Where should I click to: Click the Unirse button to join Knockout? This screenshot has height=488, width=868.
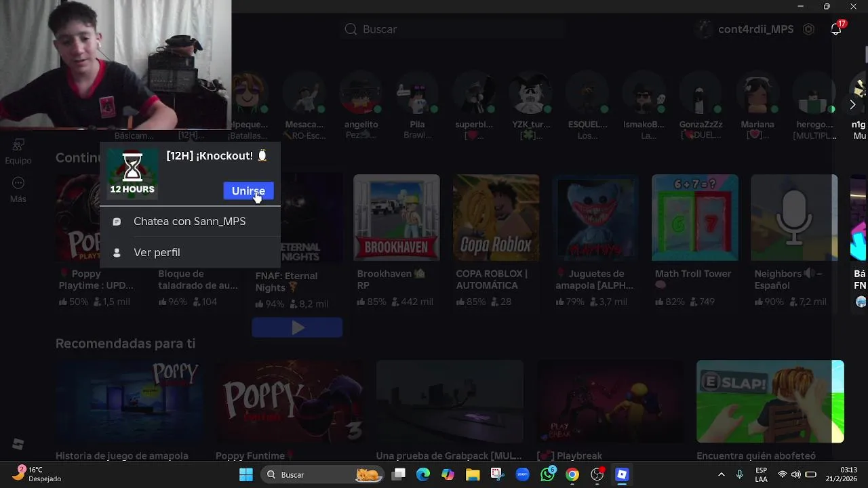click(248, 191)
